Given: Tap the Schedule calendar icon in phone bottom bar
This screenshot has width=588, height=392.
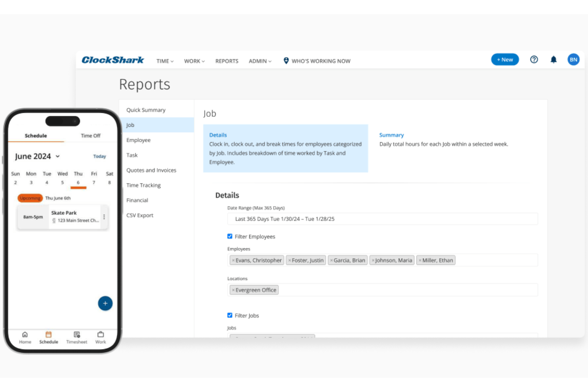Looking at the screenshot, I should (x=48, y=334).
